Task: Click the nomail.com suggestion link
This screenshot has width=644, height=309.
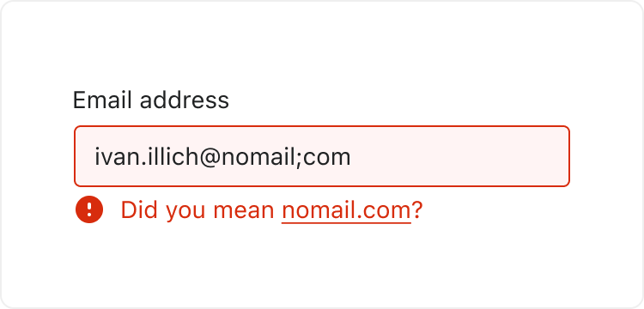Action: 346,210
